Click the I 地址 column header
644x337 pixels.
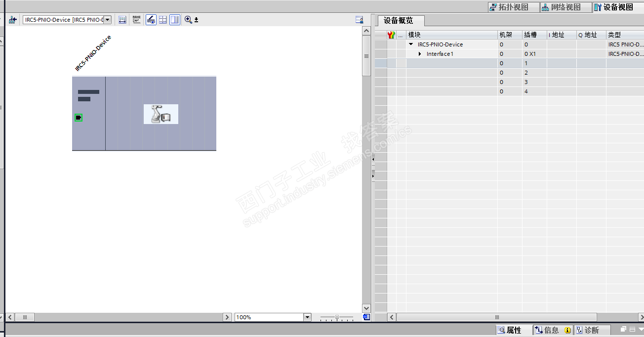click(562, 35)
